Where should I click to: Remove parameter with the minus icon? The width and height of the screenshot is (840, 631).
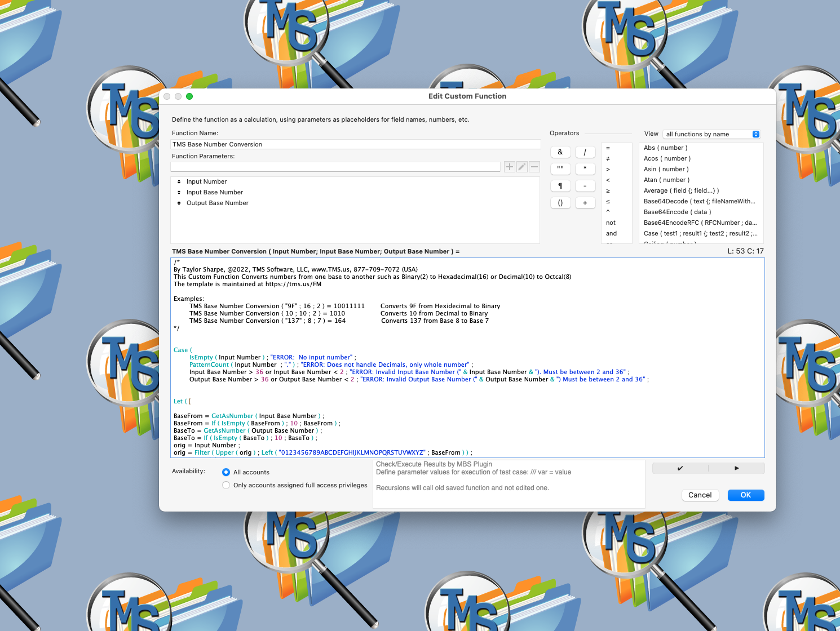534,167
